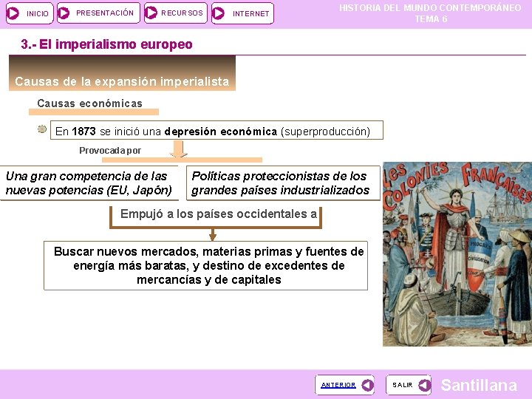532x399 pixels.
Task: Click the SALIR exit button
Action: [x=408, y=385]
